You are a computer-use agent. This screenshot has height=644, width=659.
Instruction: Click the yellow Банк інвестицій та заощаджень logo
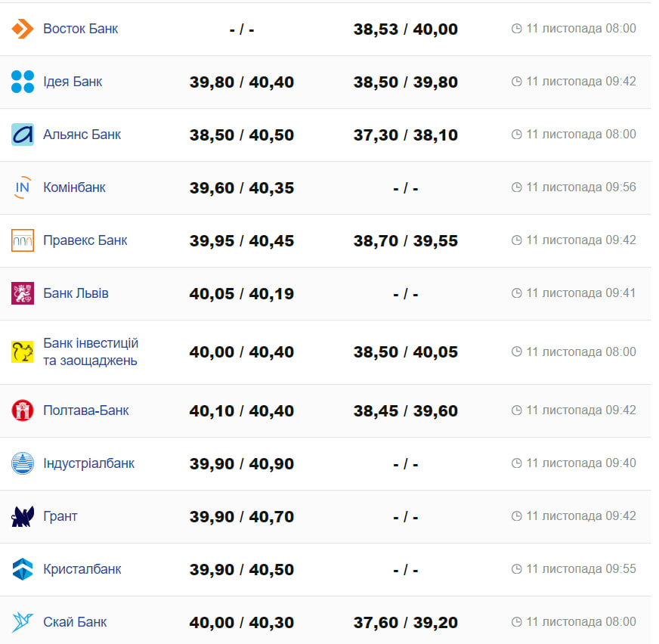(x=23, y=352)
